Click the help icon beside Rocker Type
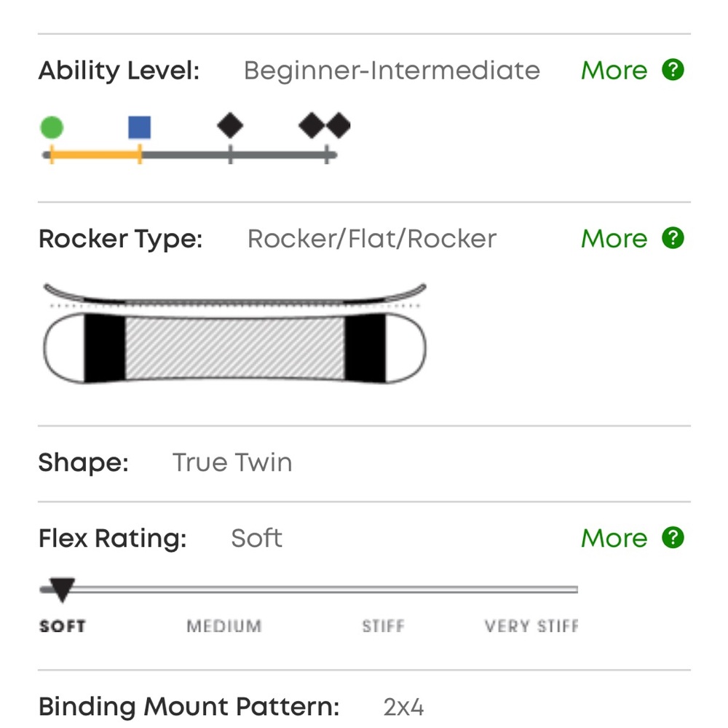 click(x=673, y=238)
